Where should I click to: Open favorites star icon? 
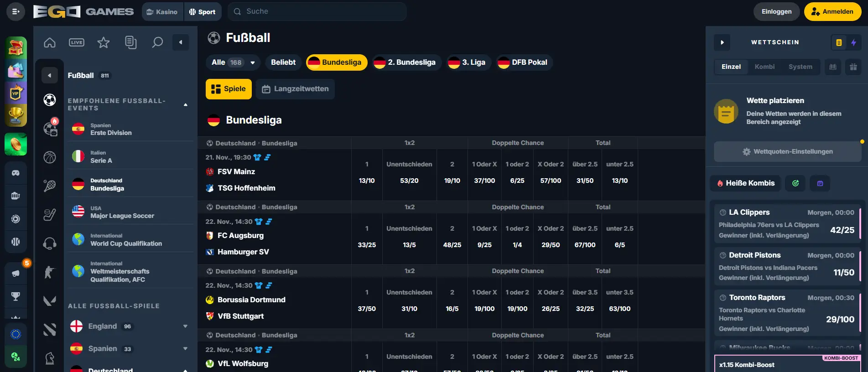104,42
